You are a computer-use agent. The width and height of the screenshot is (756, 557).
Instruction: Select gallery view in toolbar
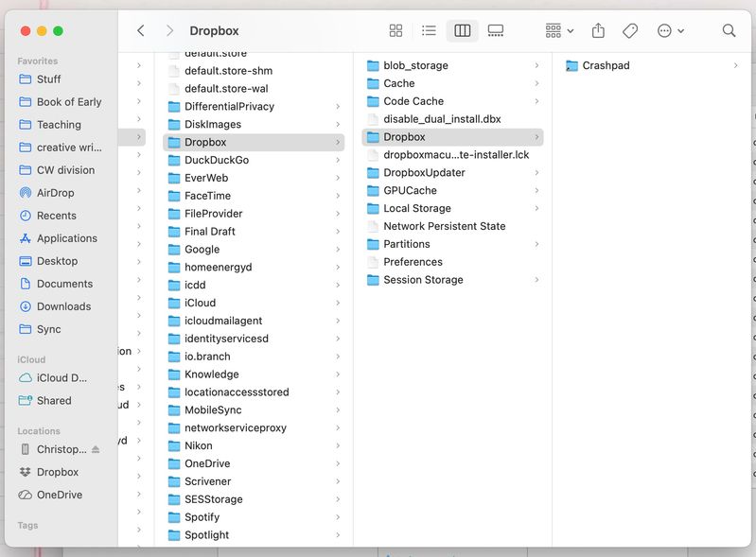point(496,30)
